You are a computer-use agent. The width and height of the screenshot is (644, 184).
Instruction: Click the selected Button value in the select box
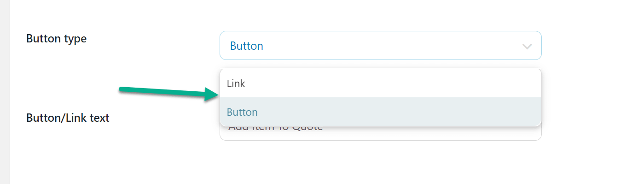[x=246, y=46]
